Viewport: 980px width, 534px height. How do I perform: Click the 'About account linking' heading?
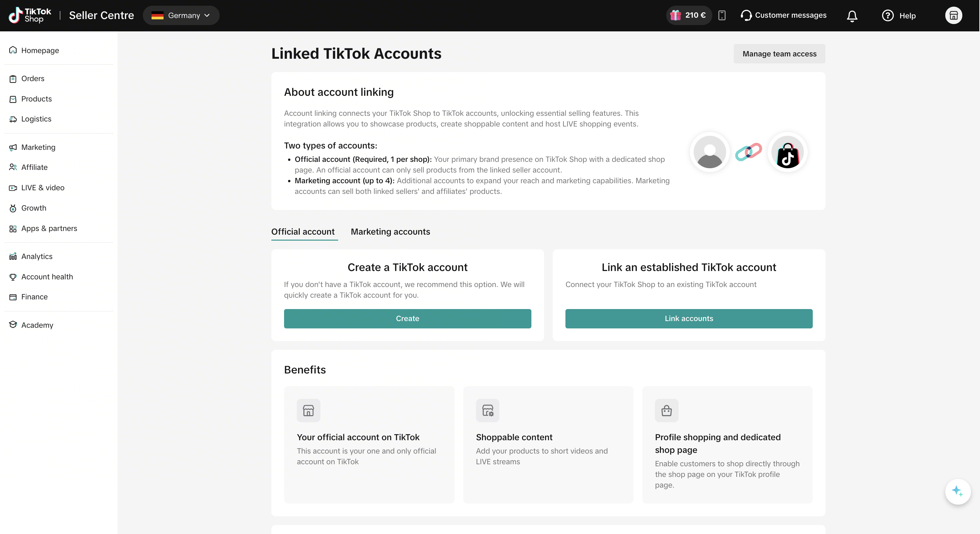tap(338, 92)
